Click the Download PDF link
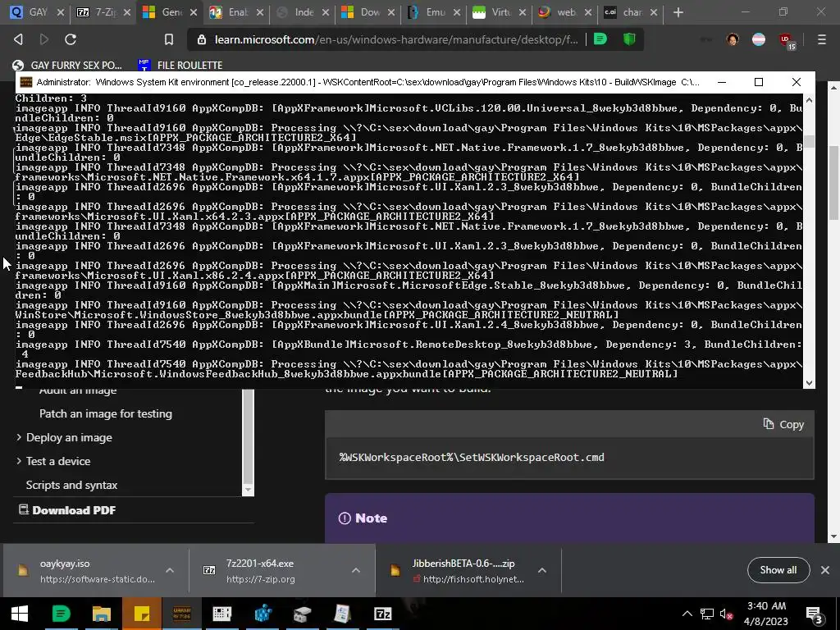Viewport: 840px width, 630px height. [x=67, y=510]
